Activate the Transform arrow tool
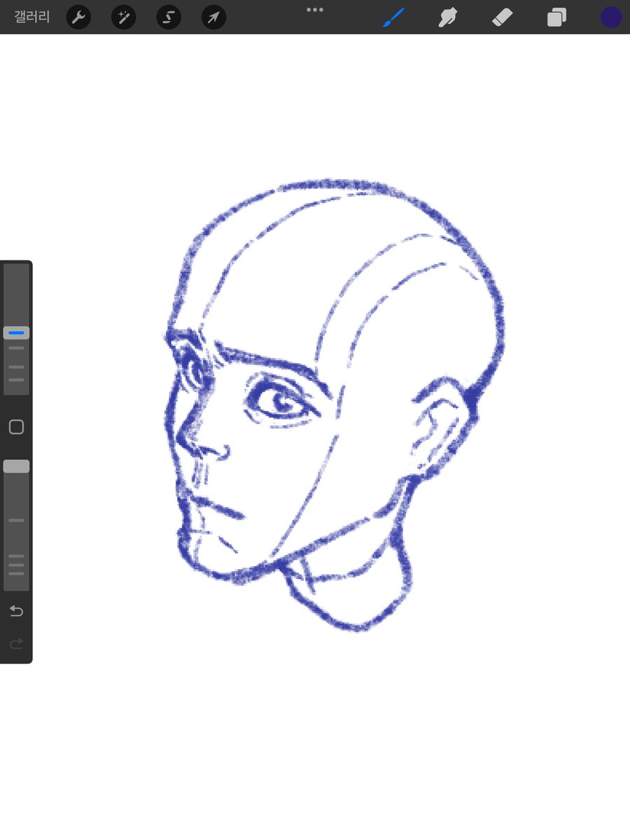This screenshot has width=630, height=840. [213, 17]
